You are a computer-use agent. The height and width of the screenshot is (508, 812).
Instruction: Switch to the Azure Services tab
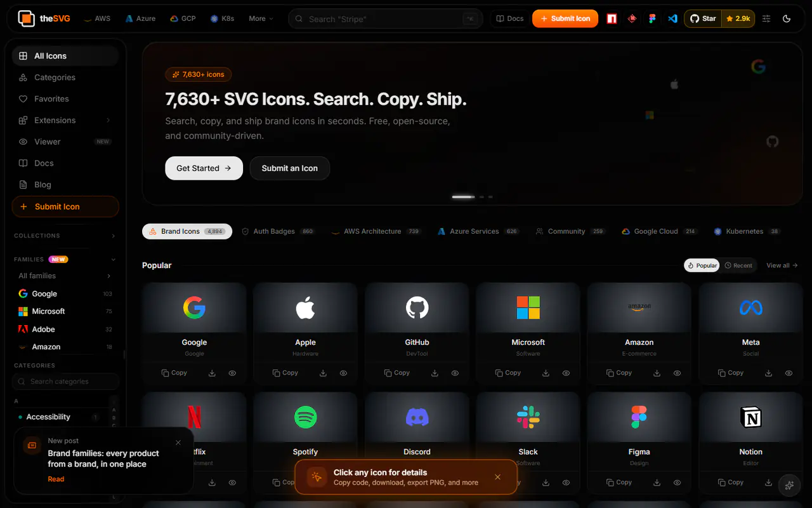pyautogui.click(x=478, y=231)
